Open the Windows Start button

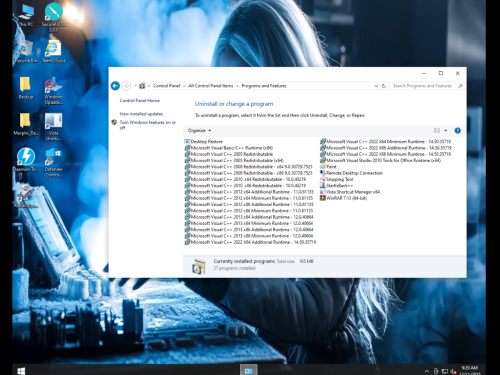(x=21, y=371)
